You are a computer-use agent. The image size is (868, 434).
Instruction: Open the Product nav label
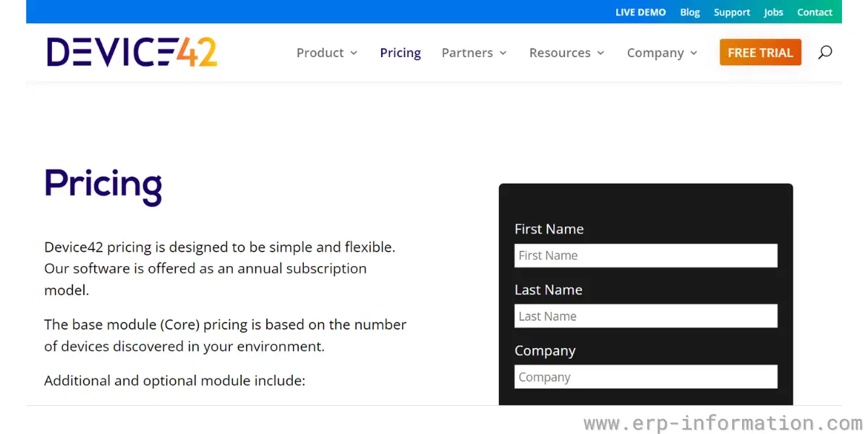tap(320, 53)
